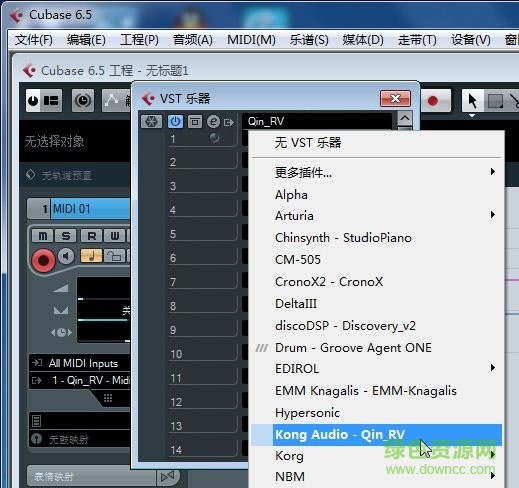Viewport: 519px width, 488px height.
Task: Open the 乐谱(S) menu
Action: (309, 40)
